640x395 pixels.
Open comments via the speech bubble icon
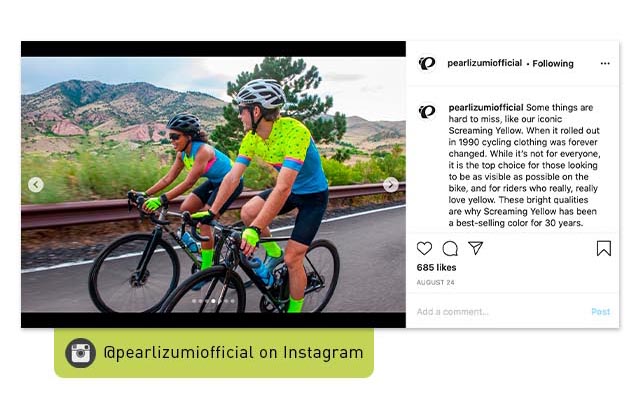(x=450, y=248)
